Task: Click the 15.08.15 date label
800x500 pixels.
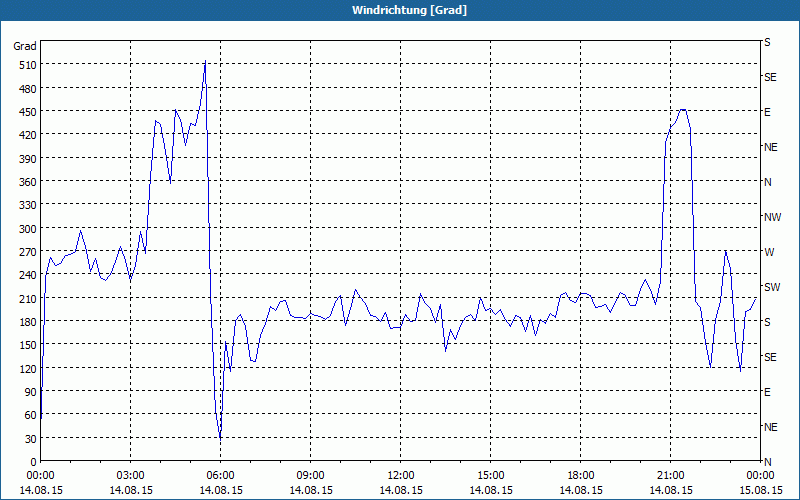Action: (760, 490)
